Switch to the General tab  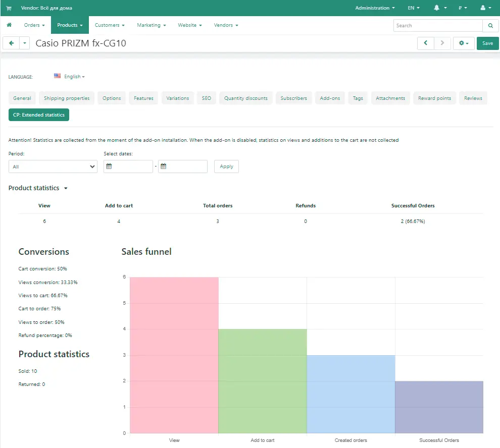coord(22,98)
